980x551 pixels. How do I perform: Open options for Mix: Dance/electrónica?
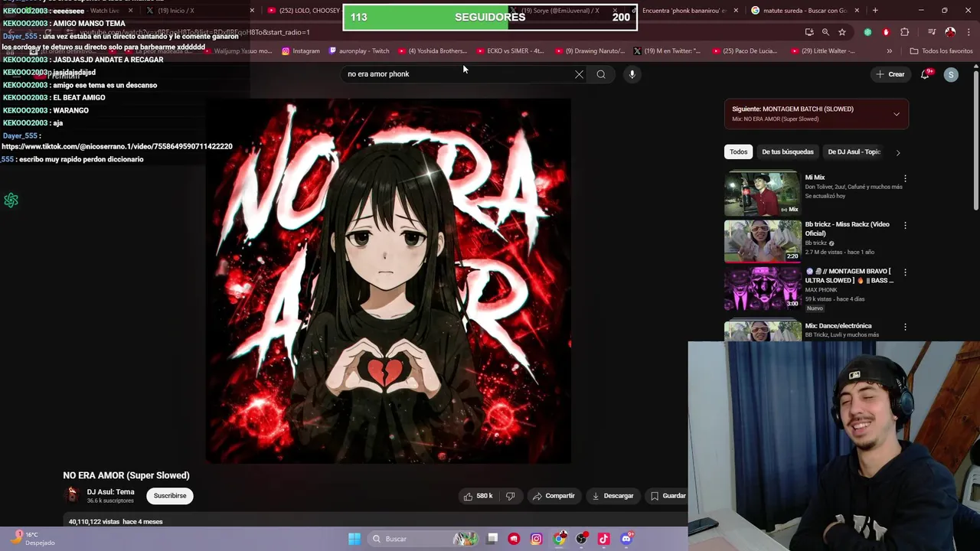905,327
